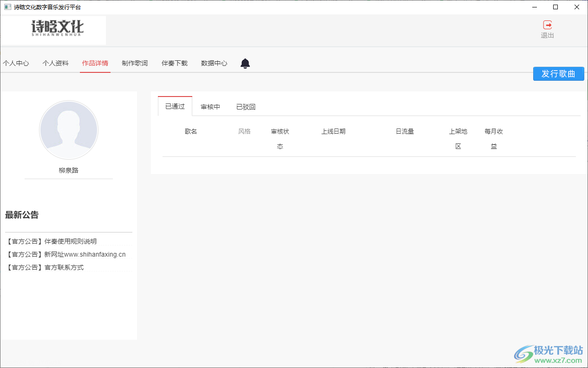Go to the 数据中心 section
The height and width of the screenshot is (368, 588).
pos(214,63)
